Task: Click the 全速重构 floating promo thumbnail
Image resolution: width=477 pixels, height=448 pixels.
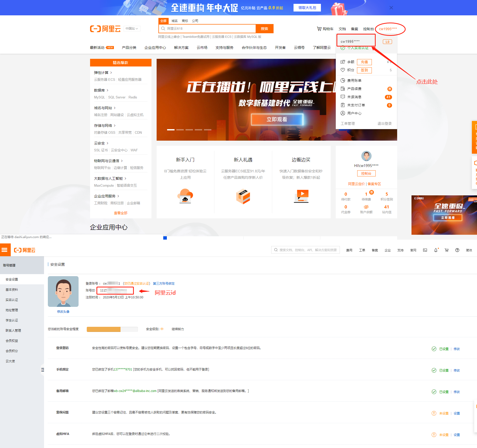Action: click(x=444, y=215)
